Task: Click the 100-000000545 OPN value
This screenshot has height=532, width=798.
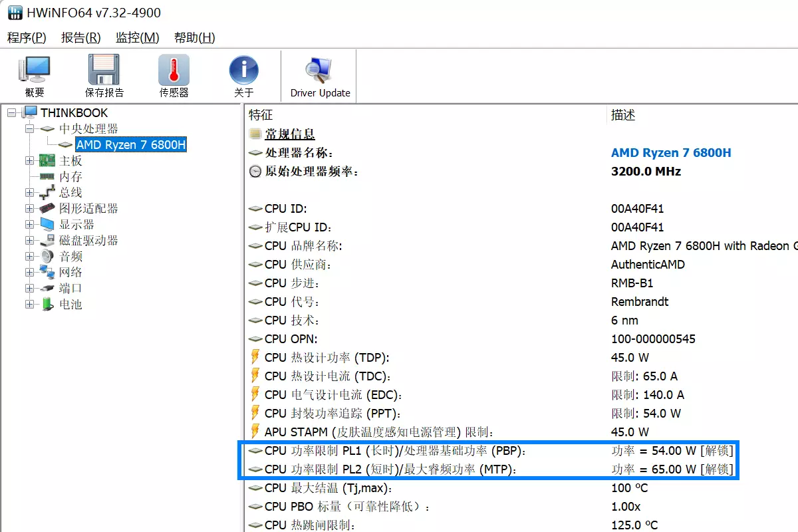Action: pos(653,339)
